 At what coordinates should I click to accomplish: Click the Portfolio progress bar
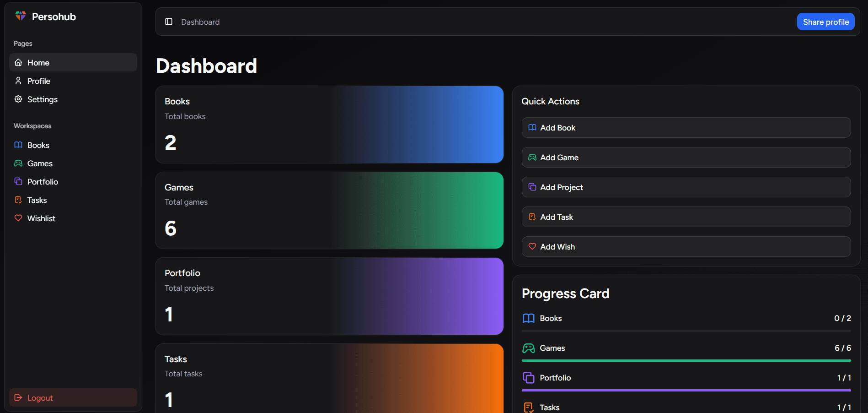click(x=686, y=391)
